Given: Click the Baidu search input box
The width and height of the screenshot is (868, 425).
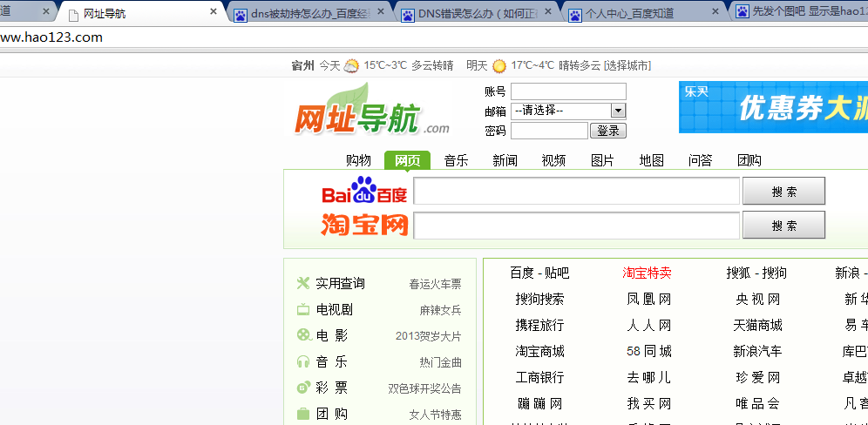Looking at the screenshot, I should pyautogui.click(x=576, y=191).
